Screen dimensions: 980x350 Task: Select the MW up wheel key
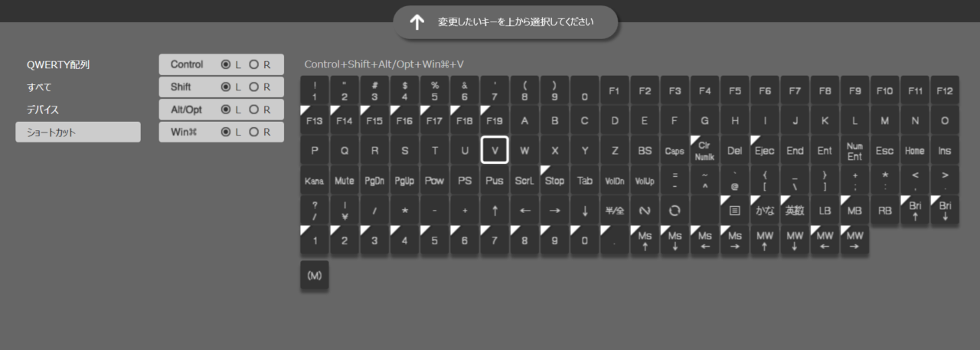tap(764, 240)
